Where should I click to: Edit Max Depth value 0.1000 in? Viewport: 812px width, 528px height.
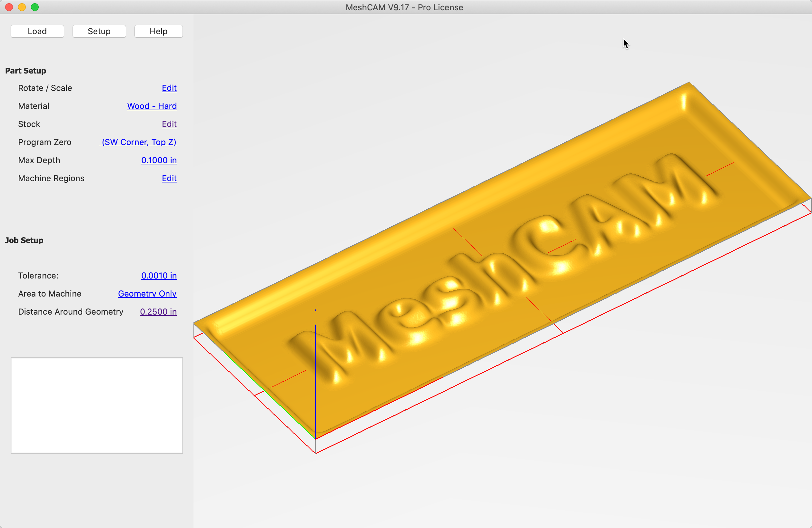pos(159,160)
